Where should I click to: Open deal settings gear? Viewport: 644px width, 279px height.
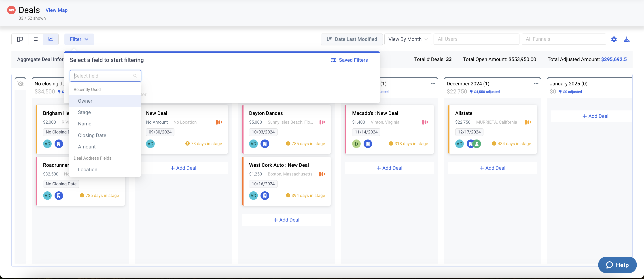tap(614, 40)
